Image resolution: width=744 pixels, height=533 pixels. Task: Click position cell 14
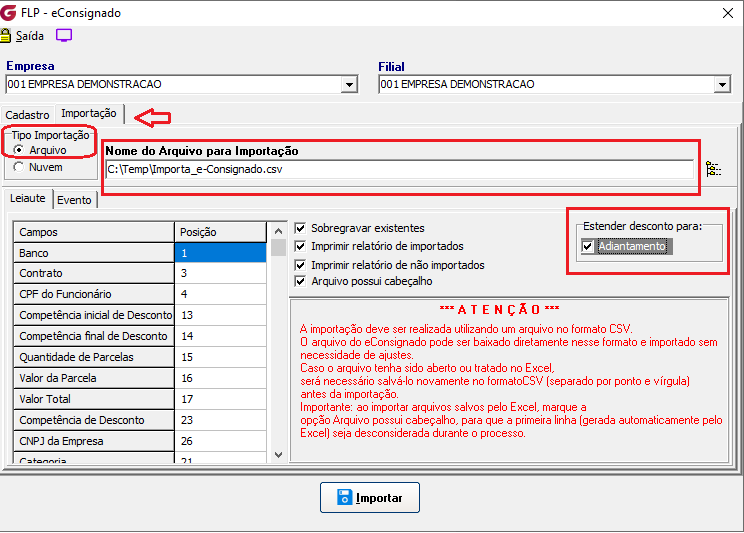pos(221,336)
